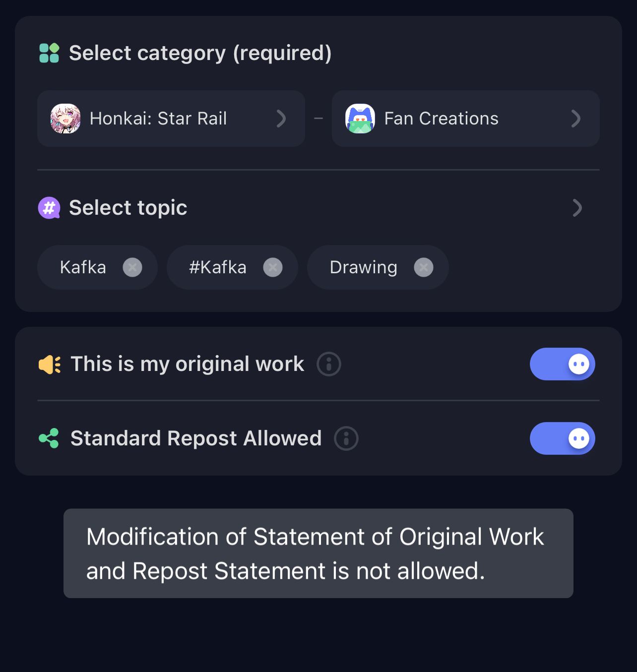Screen dimensions: 637x672
Task: Tap the 'Modification of Statement' toast message
Action: point(318,553)
